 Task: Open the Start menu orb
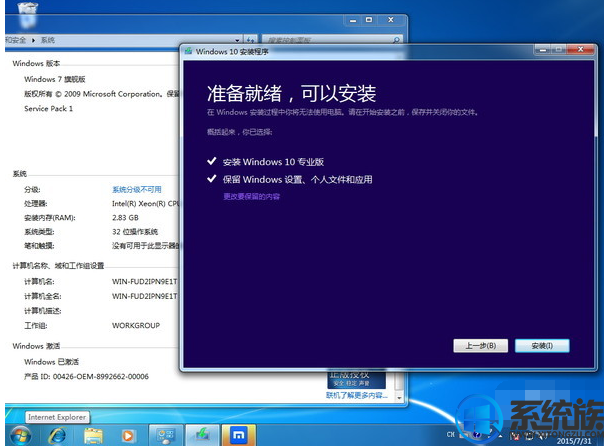(x=21, y=435)
